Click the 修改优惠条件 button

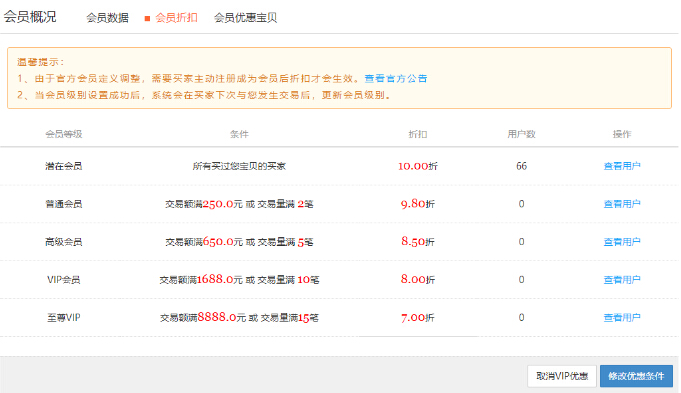636,376
